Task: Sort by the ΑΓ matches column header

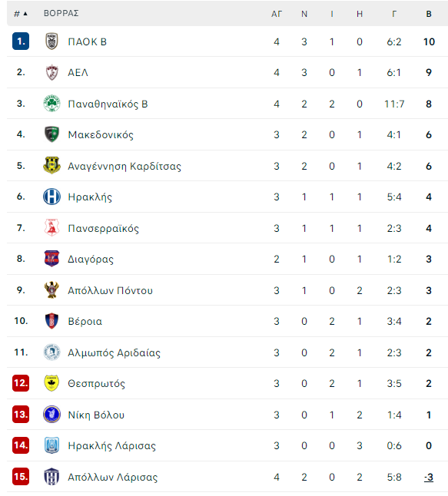Action: click(277, 14)
